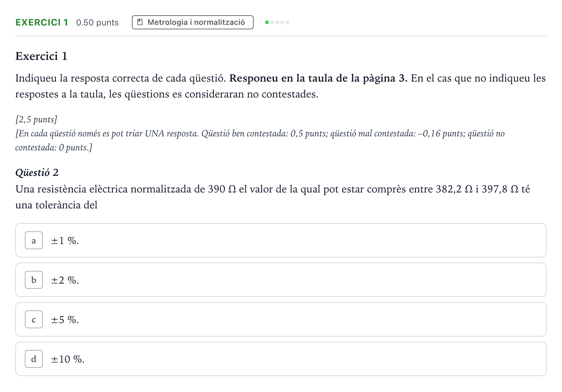Viewport: 562px width, 392px height.
Task: Click the green difficulty dot
Action: (x=267, y=22)
